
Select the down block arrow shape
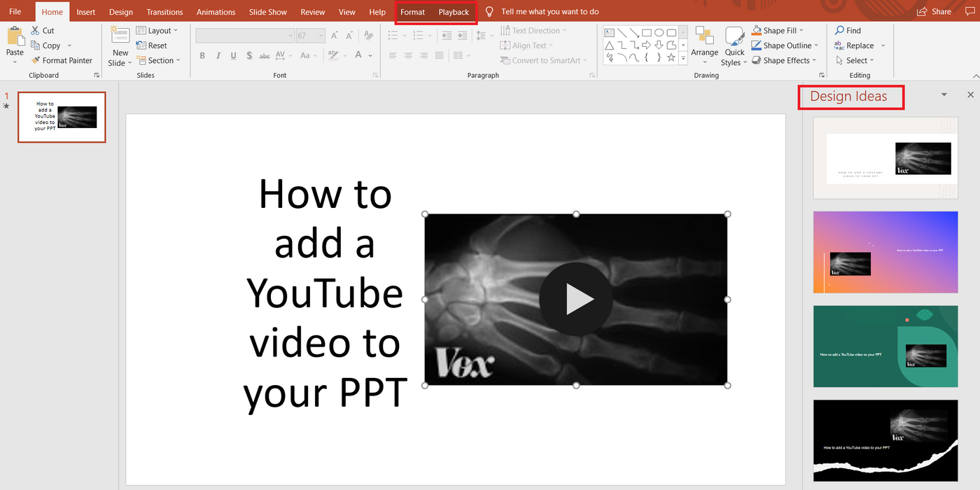pos(659,45)
